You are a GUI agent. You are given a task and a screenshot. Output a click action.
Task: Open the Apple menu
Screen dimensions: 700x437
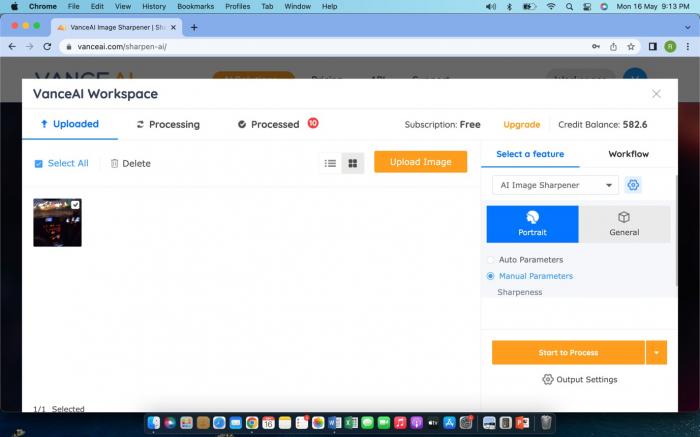tap(14, 7)
